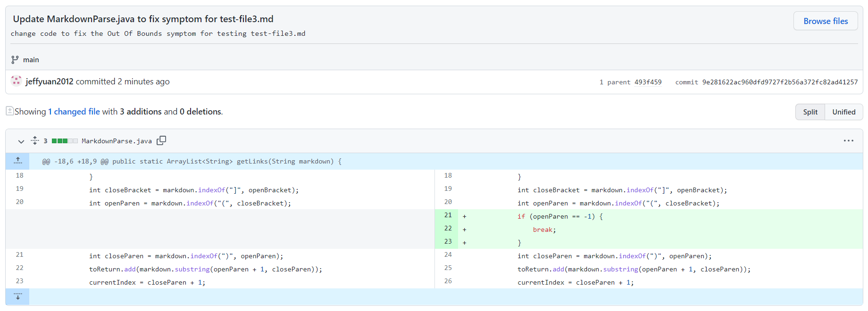Open the jeffyuan2012 author profile link
Image resolution: width=868 pixels, height=311 pixels.
(50, 82)
